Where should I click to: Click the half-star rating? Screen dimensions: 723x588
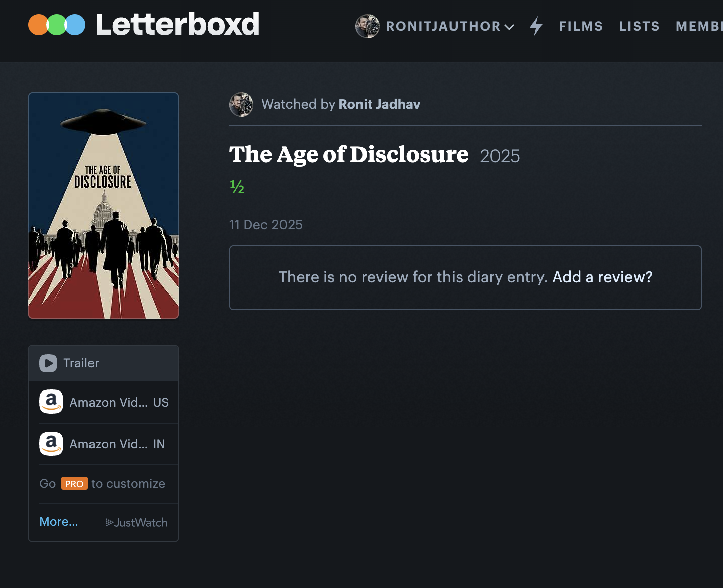click(x=237, y=187)
